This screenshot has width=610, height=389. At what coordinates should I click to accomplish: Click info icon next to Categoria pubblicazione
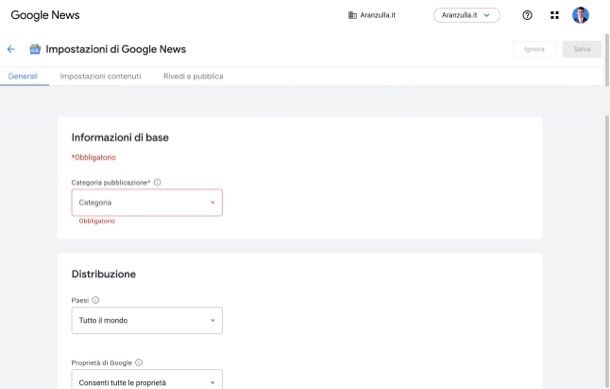pyautogui.click(x=157, y=182)
